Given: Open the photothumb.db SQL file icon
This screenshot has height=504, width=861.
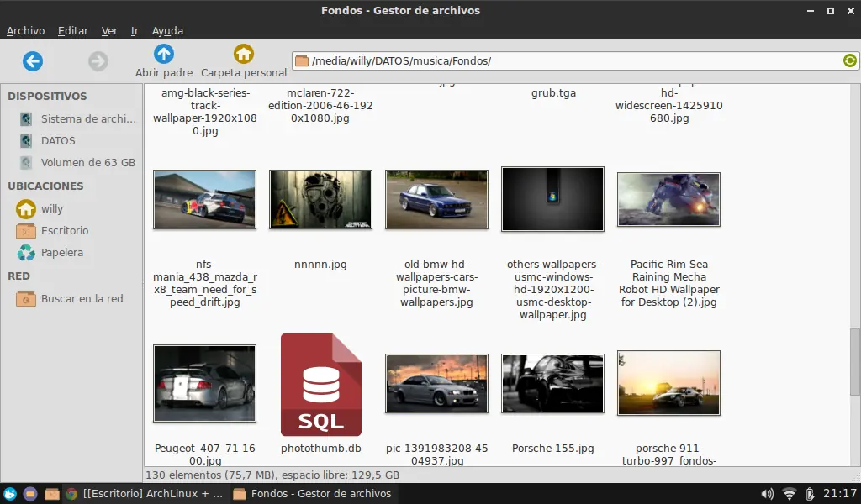Looking at the screenshot, I should (321, 385).
